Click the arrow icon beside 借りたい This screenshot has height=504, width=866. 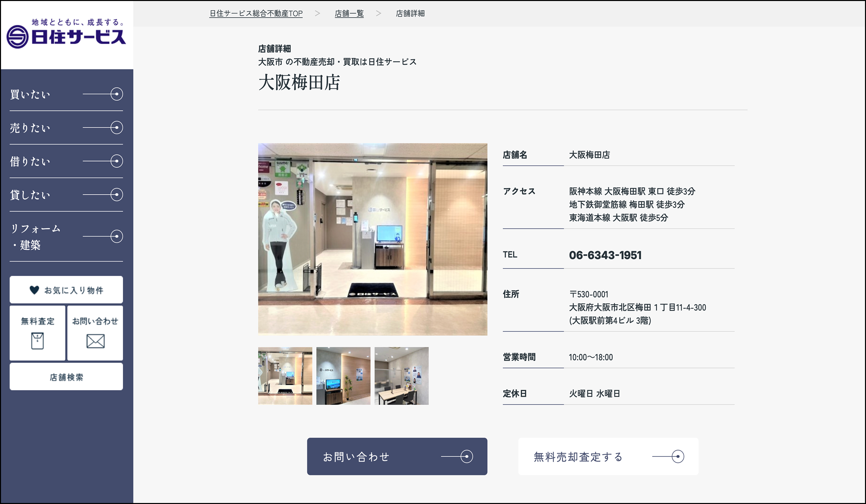click(117, 161)
